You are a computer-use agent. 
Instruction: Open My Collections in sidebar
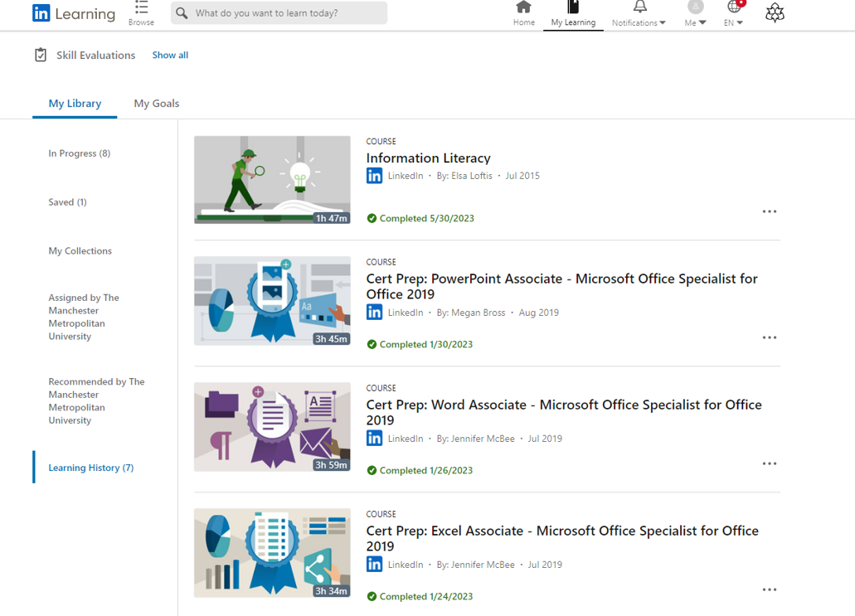click(x=80, y=250)
